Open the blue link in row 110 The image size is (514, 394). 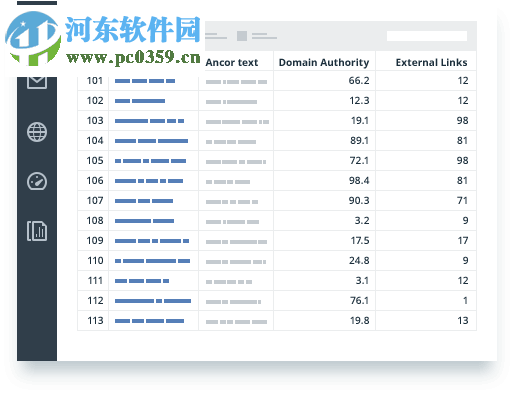click(152, 261)
